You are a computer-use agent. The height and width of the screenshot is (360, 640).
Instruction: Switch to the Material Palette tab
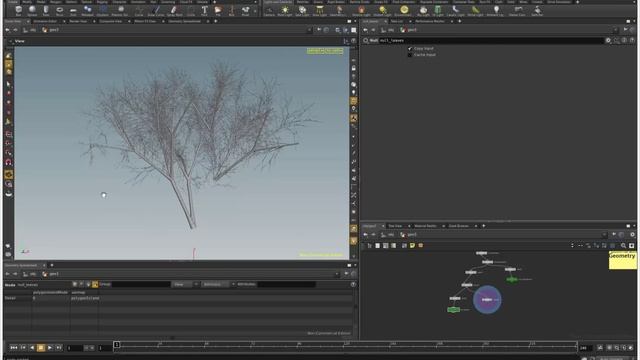point(425,226)
